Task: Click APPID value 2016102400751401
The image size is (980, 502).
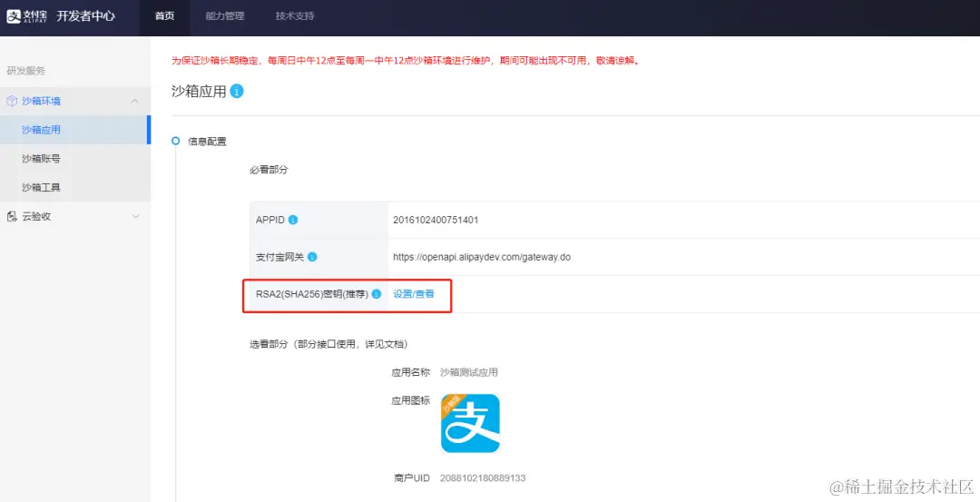Action: coord(436,220)
